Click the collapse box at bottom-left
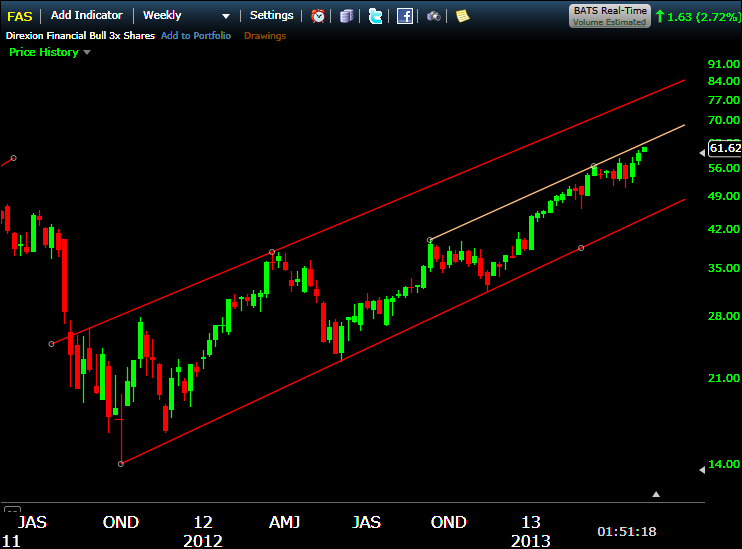742x549 pixels. [x=12, y=510]
